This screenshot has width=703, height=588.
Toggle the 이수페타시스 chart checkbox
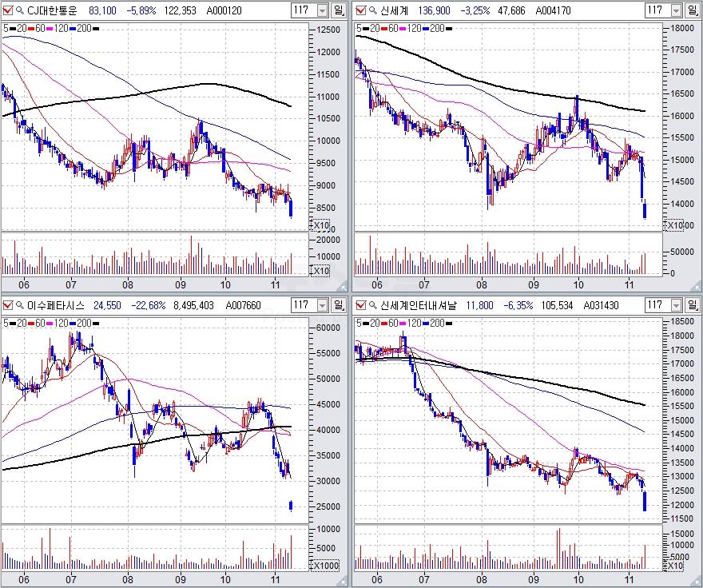point(8,304)
